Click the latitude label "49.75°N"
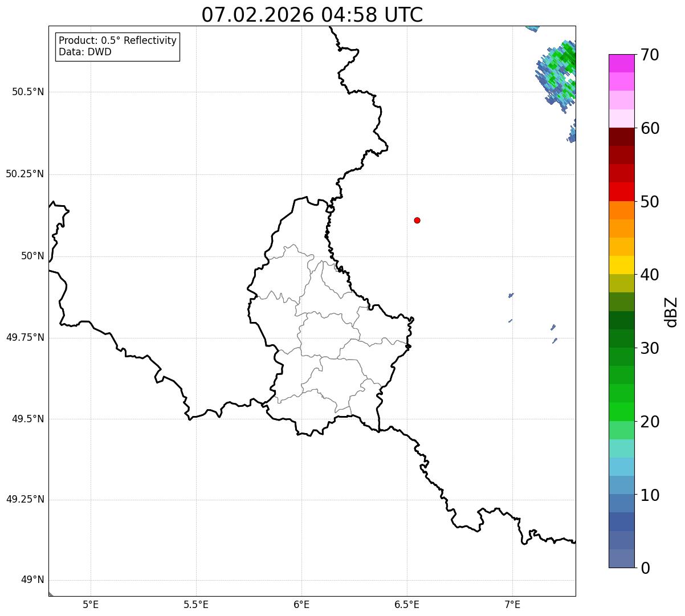This screenshot has height=616, width=685. 25,337
